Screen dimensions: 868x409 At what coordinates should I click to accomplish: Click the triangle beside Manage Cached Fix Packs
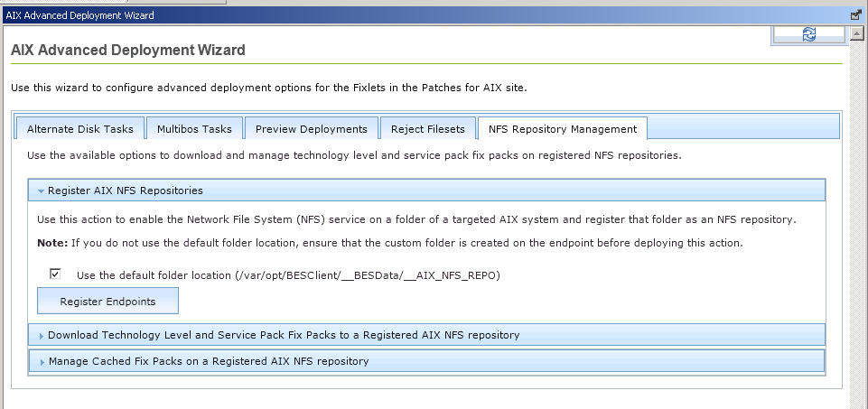(x=41, y=362)
